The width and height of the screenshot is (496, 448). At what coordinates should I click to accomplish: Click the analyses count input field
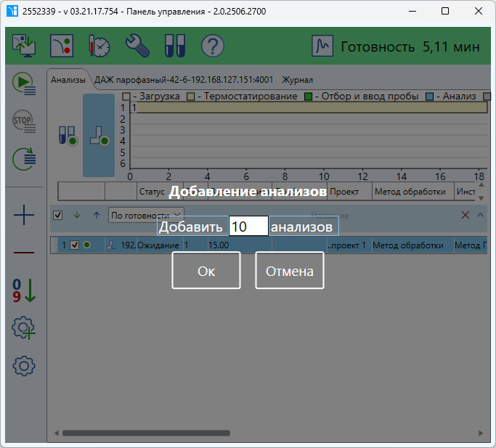[x=248, y=227]
